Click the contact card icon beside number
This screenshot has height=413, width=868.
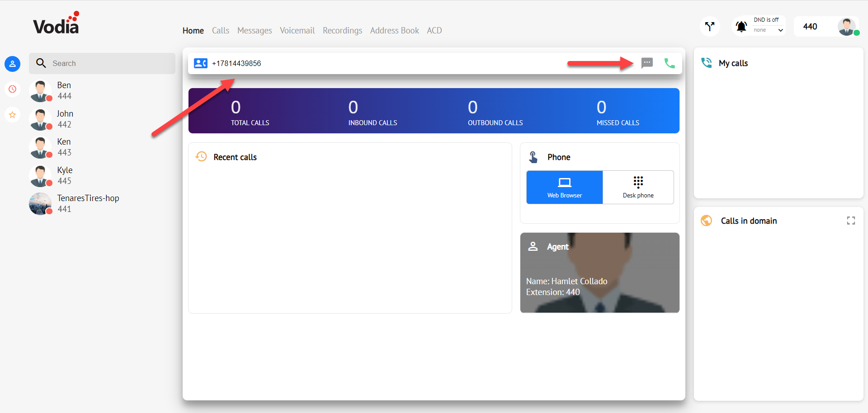coord(200,63)
